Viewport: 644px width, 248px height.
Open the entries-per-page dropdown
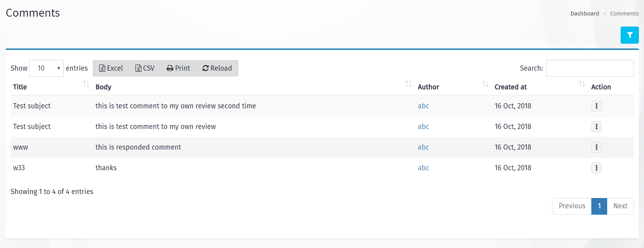click(47, 68)
